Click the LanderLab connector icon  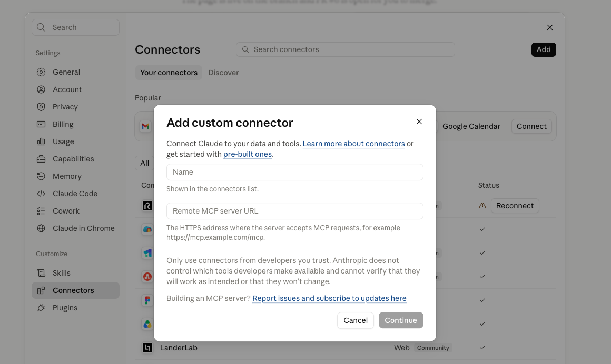pyautogui.click(x=147, y=348)
